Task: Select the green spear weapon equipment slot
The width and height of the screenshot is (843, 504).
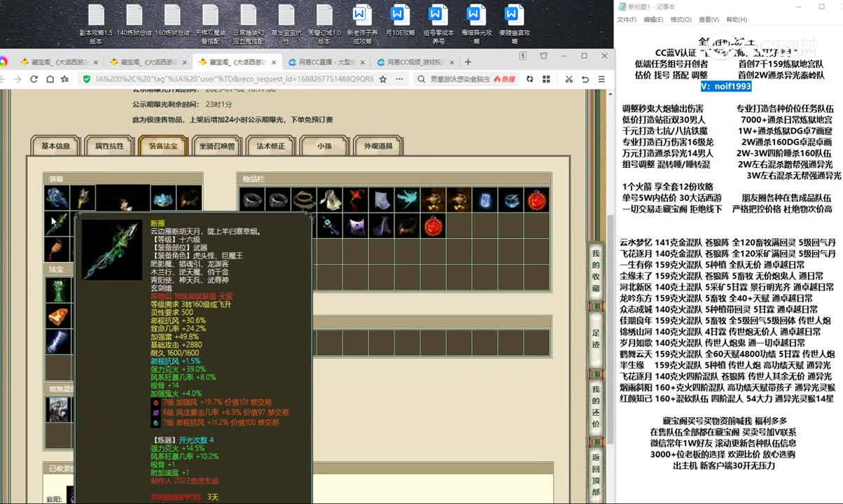Action: [57, 224]
